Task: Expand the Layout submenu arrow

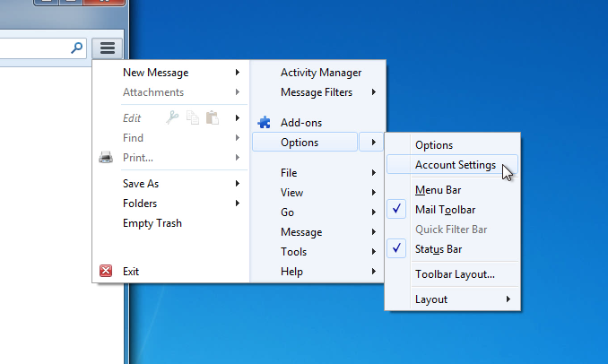Action: coord(508,299)
